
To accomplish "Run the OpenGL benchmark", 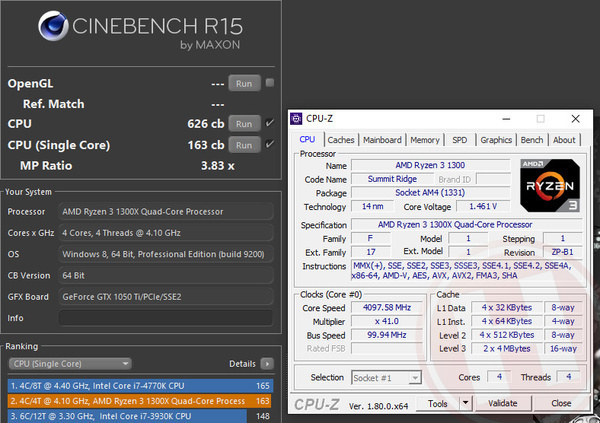I will [x=244, y=83].
